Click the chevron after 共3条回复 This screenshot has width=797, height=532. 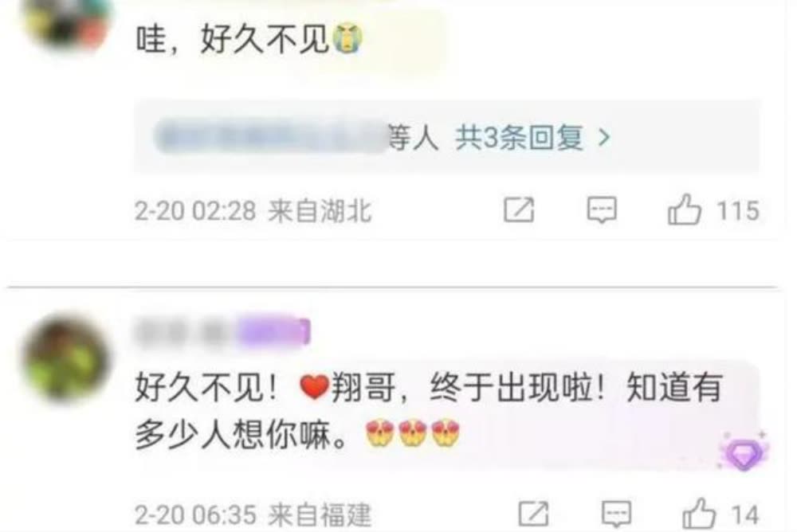603,137
